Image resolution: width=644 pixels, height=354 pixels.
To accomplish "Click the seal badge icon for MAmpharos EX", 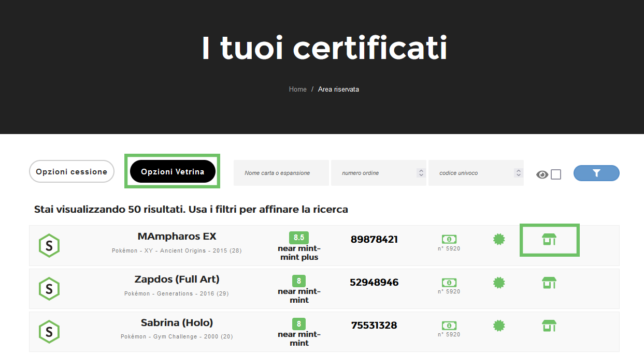I will (499, 239).
